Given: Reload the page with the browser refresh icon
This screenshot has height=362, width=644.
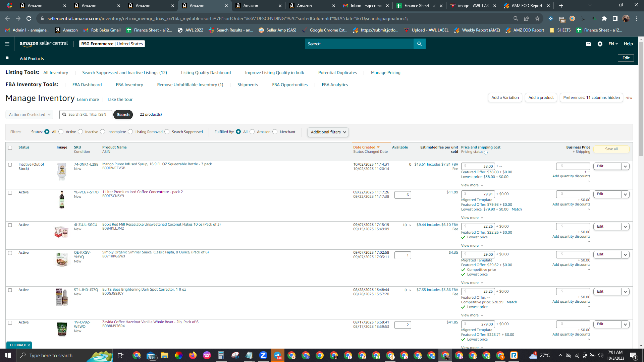Looking at the screenshot, I should (29, 18).
